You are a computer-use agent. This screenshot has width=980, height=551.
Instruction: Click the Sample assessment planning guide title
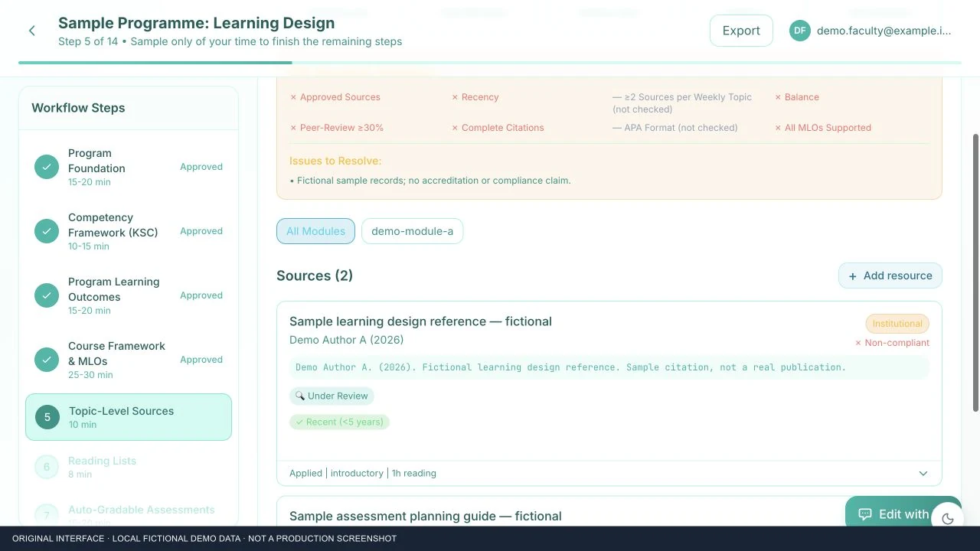426,516
